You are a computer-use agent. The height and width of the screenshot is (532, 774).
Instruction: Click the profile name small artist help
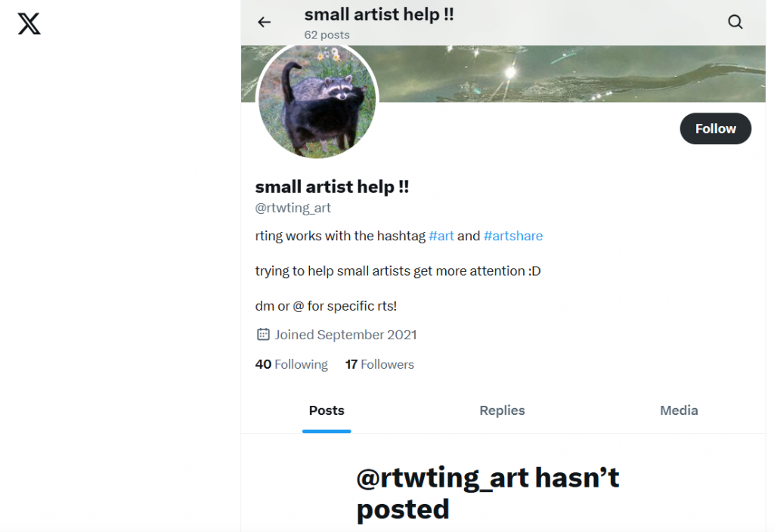[332, 186]
